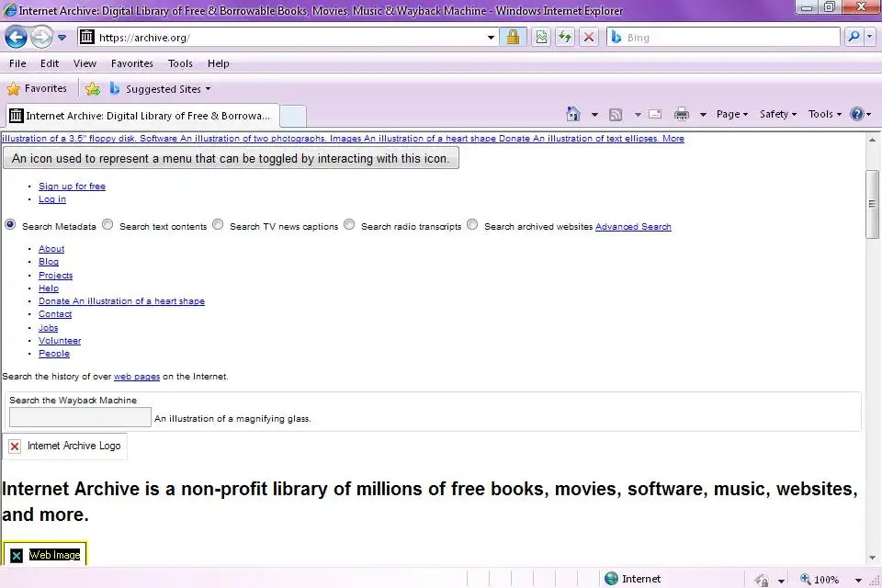Toggle the Compatibility View icon

pyautogui.click(x=541, y=38)
